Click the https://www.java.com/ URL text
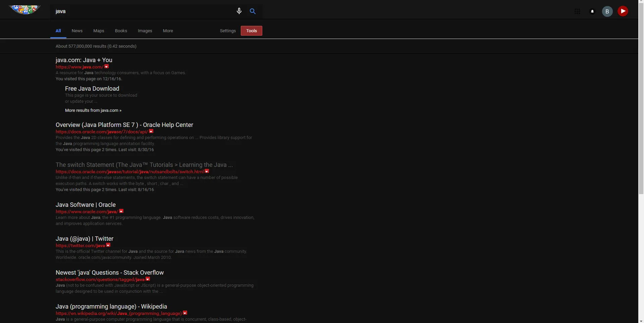The height and width of the screenshot is (323, 644). (79, 67)
